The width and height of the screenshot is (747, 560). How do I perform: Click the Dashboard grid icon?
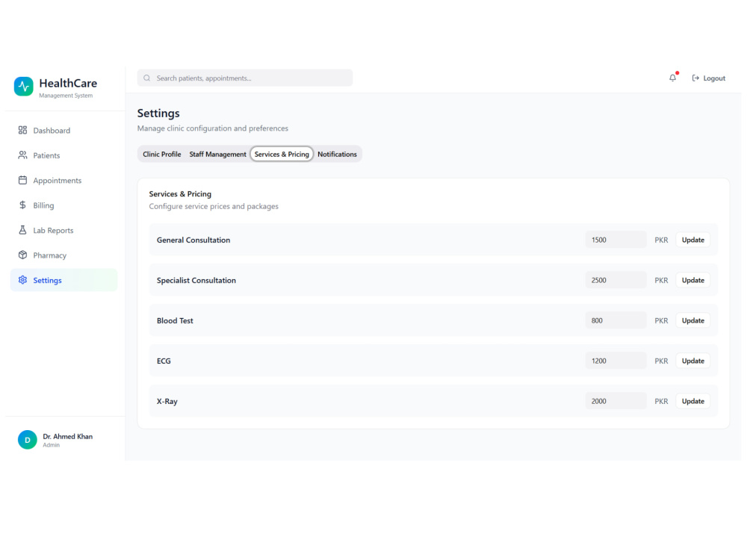pos(22,130)
